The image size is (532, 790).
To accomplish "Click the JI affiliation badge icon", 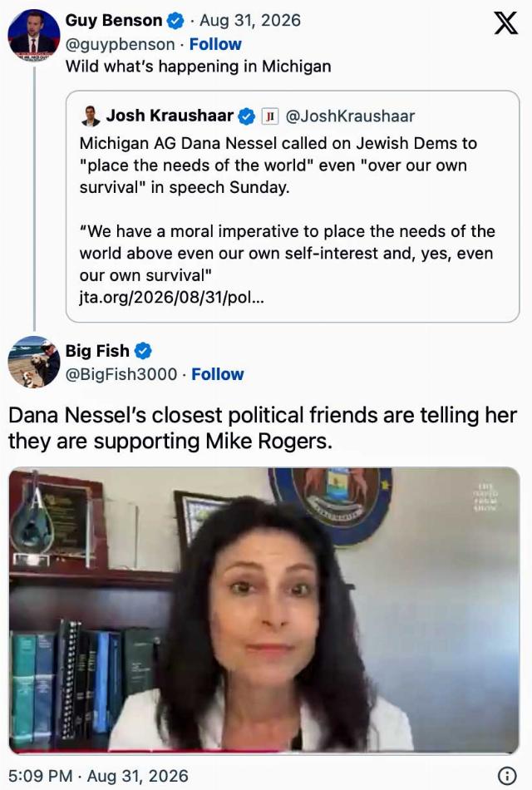I will coord(270,116).
